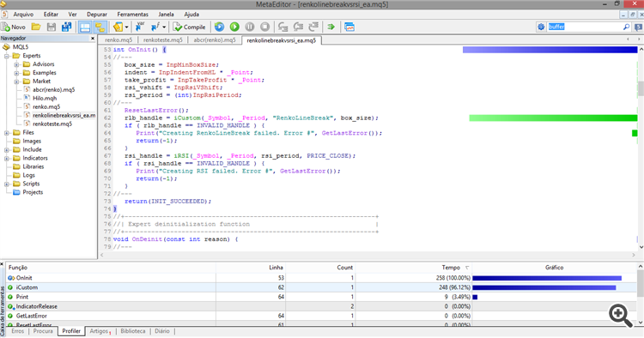The width and height of the screenshot is (644, 338).
Task: Collapse the Experts tree folder
Action: (x=7, y=56)
